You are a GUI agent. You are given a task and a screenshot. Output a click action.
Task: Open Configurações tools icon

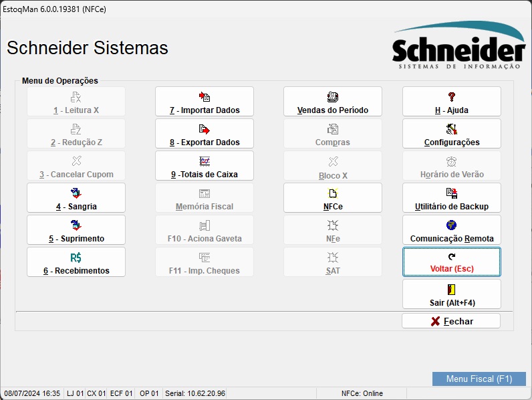click(x=452, y=129)
